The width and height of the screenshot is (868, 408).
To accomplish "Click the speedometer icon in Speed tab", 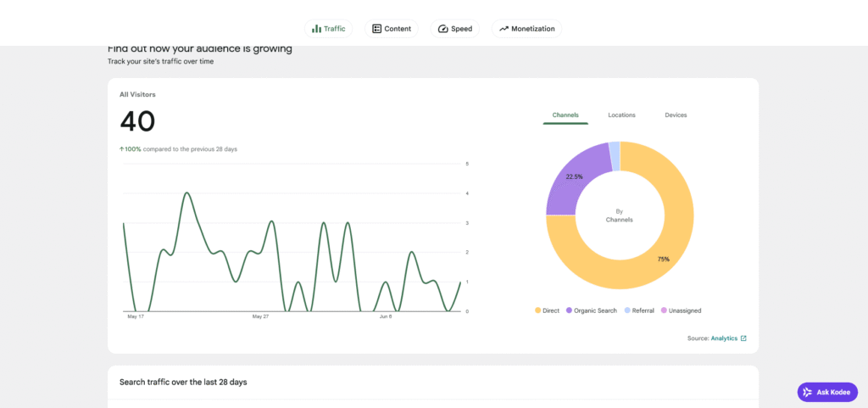I will pyautogui.click(x=442, y=29).
